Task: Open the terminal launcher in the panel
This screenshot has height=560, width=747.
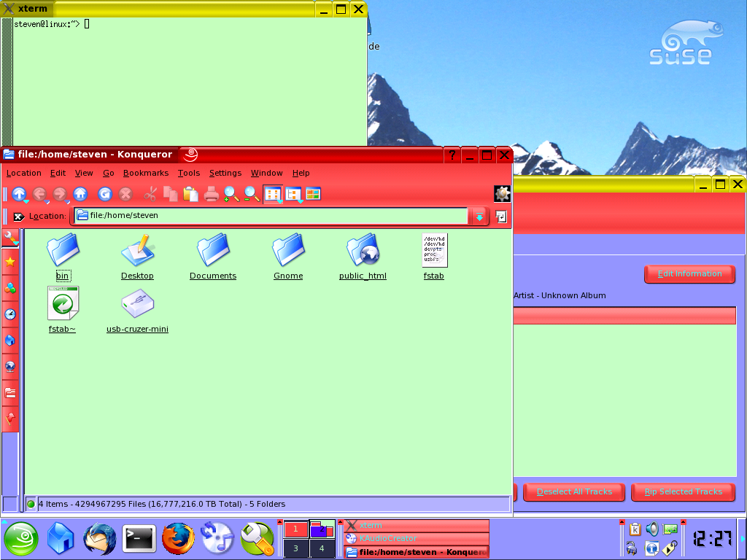Action: (x=139, y=539)
